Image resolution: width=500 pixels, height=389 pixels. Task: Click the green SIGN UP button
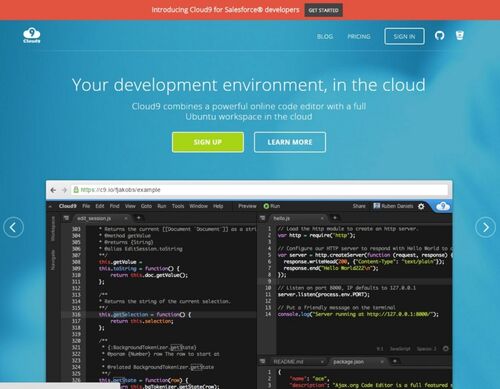click(208, 142)
